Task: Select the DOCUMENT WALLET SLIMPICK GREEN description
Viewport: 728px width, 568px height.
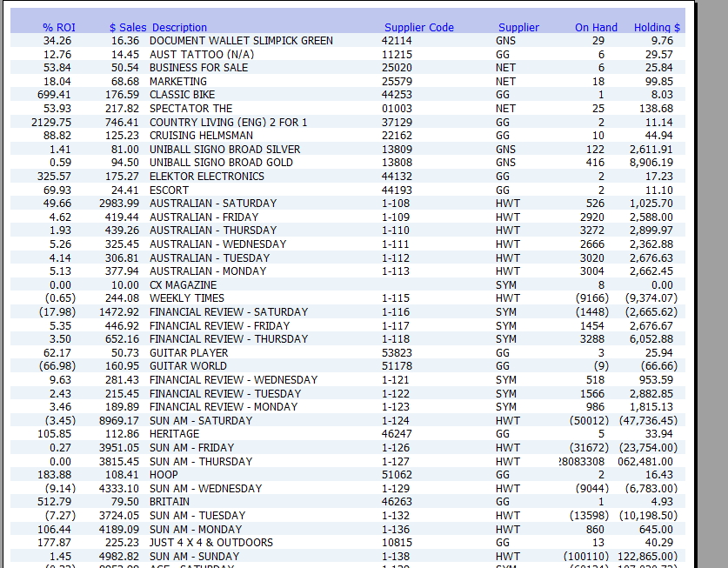Action: click(241, 41)
